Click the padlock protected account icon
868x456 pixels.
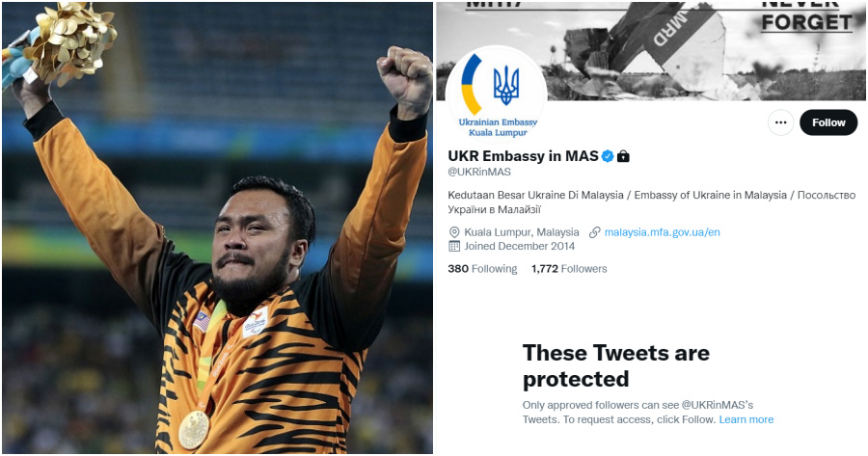click(x=623, y=156)
